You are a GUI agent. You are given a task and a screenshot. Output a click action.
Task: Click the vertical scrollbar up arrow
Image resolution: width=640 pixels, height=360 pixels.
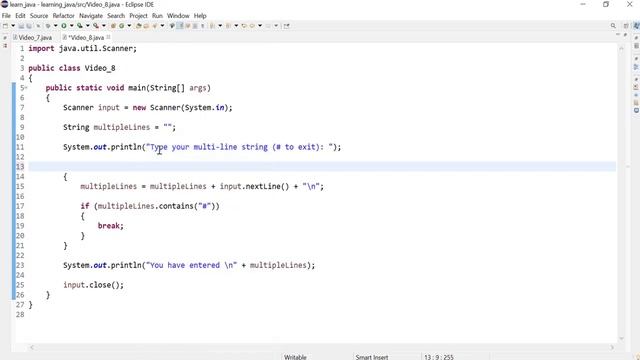[621, 48]
